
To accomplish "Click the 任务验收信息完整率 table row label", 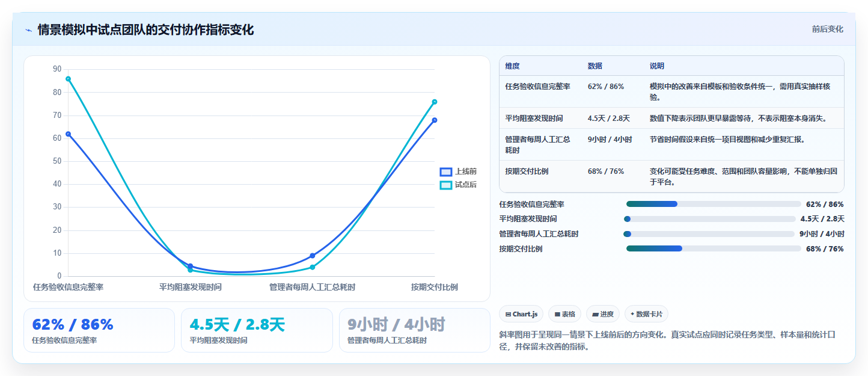I will coord(538,87).
